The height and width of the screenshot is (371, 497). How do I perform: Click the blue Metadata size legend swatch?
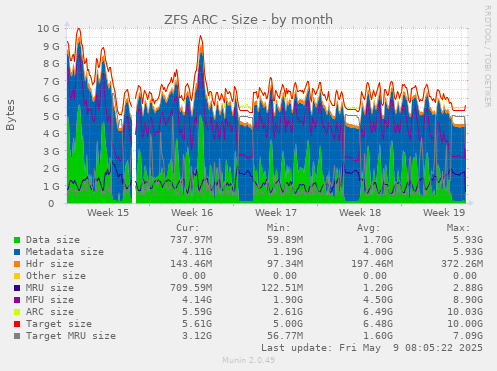[17, 252]
